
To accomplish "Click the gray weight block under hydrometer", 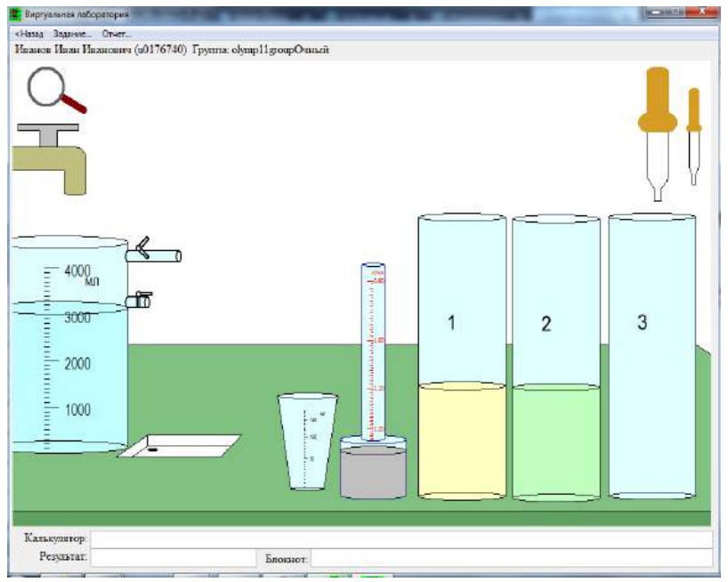I will point(373,472).
